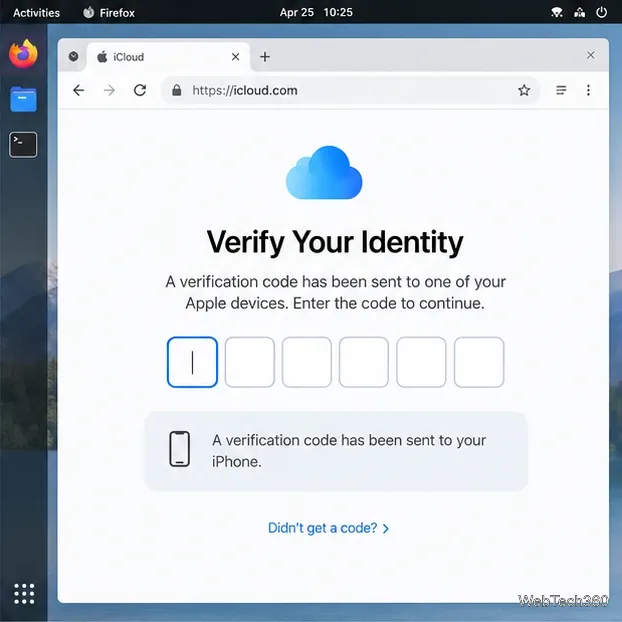Click the fifth verification code box
622x622 pixels.
coord(421,362)
